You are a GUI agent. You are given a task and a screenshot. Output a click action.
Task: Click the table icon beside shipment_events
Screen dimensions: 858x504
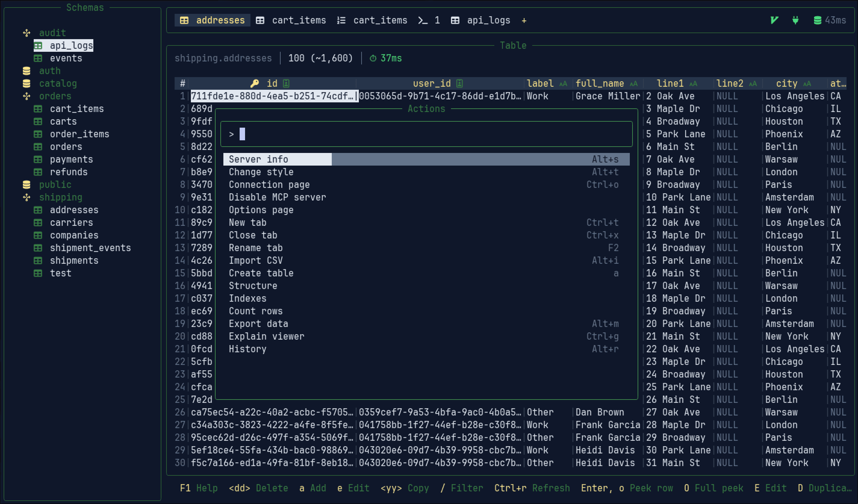[38, 248]
